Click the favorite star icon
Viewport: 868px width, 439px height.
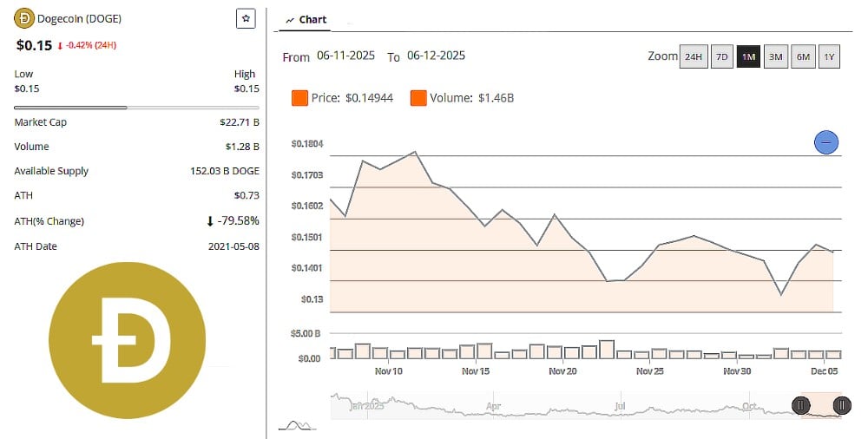(247, 18)
